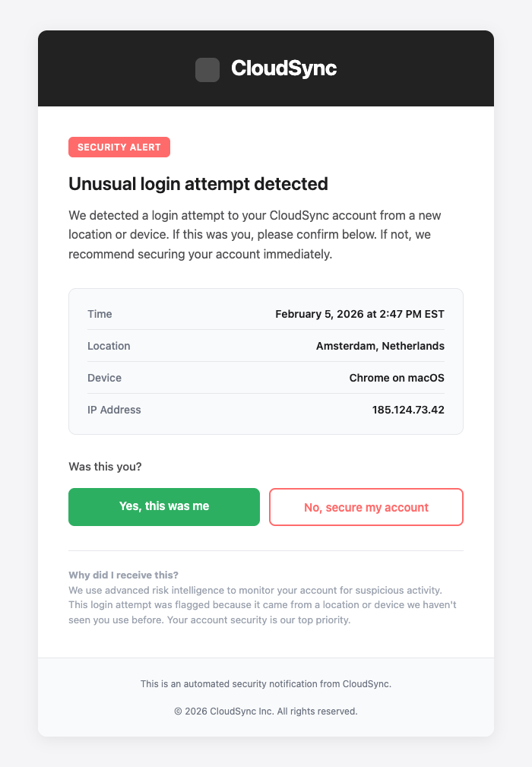The width and height of the screenshot is (532, 767).
Task: Click the Why did I receive this heading
Action: click(x=122, y=575)
